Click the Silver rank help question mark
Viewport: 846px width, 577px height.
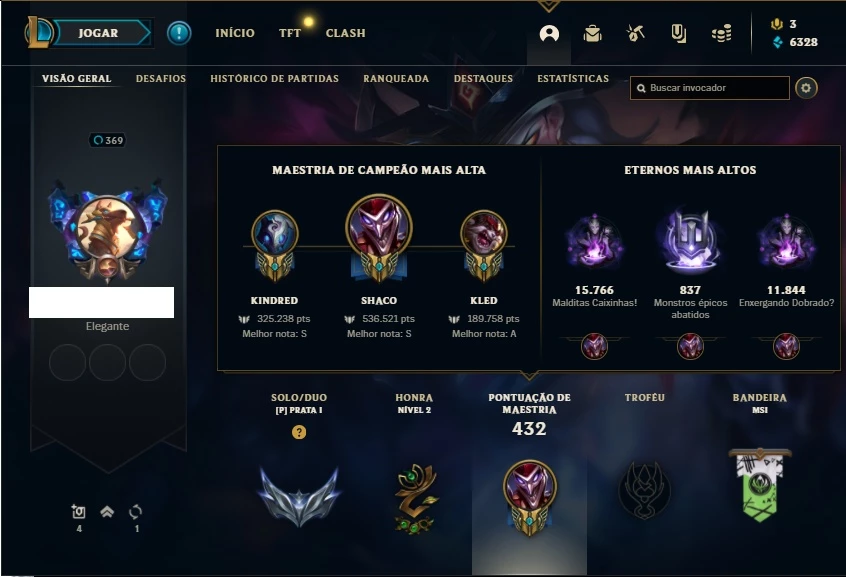pyautogui.click(x=299, y=432)
